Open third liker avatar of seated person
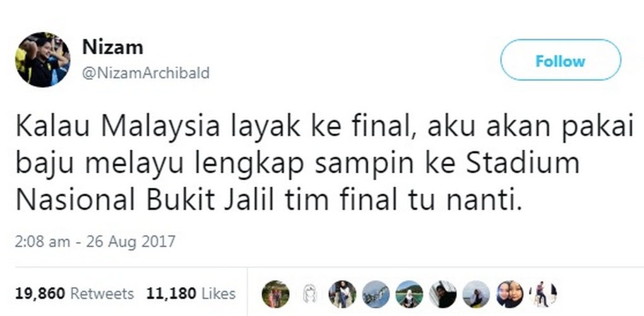 coord(342,295)
